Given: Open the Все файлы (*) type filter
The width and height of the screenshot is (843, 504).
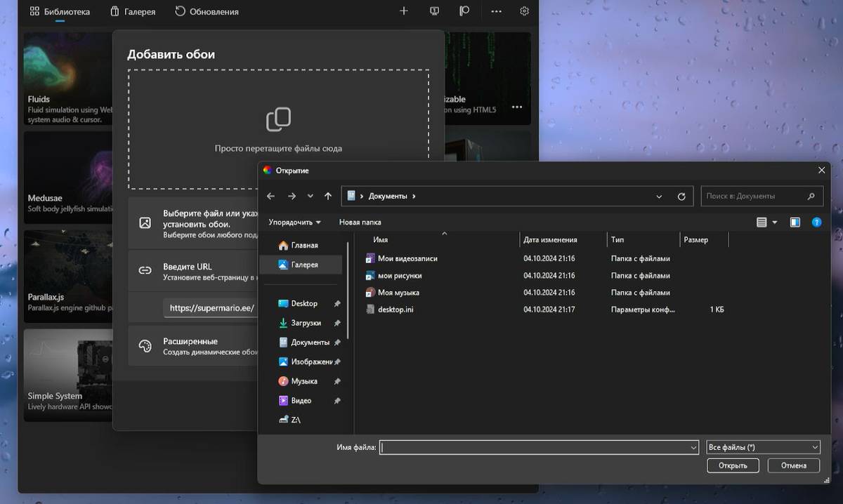Looking at the screenshot, I should point(763,447).
